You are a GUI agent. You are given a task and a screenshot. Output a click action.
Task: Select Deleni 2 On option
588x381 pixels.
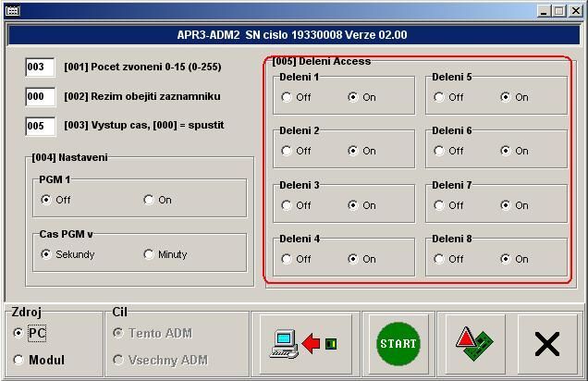pyautogui.click(x=353, y=151)
